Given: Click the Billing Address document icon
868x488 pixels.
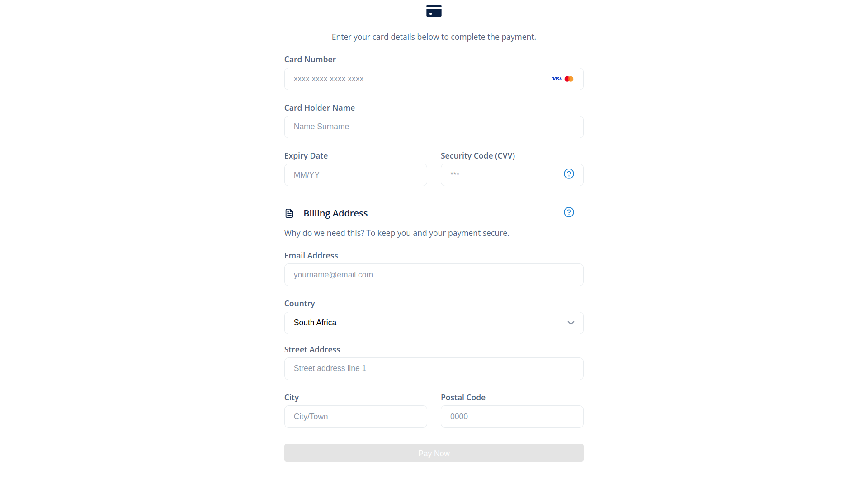Looking at the screenshot, I should pos(289,213).
